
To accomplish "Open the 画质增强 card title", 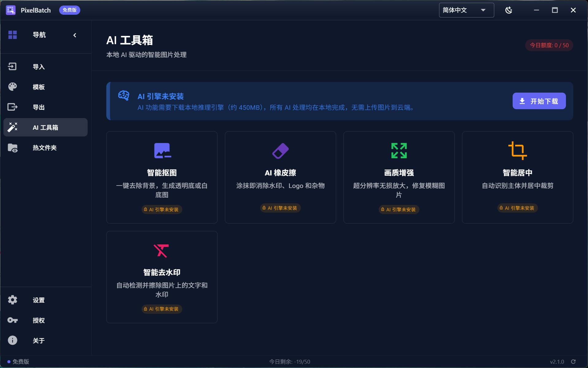I will tap(399, 173).
